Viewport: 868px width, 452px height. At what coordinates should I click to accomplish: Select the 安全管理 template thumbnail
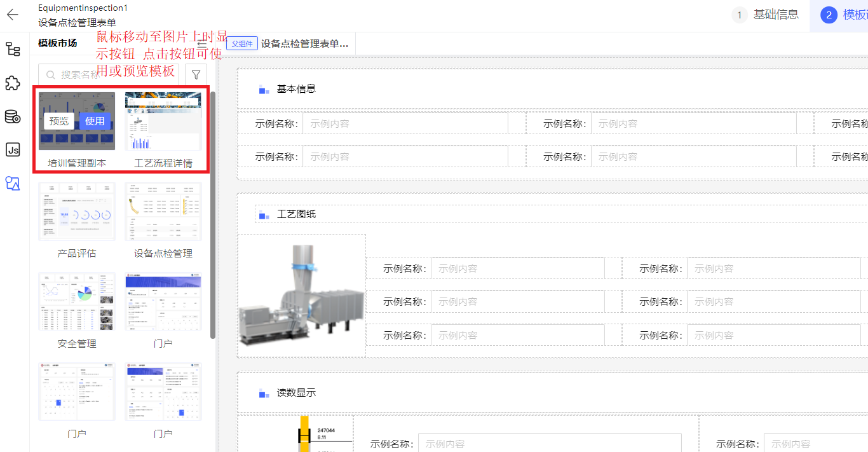77,302
